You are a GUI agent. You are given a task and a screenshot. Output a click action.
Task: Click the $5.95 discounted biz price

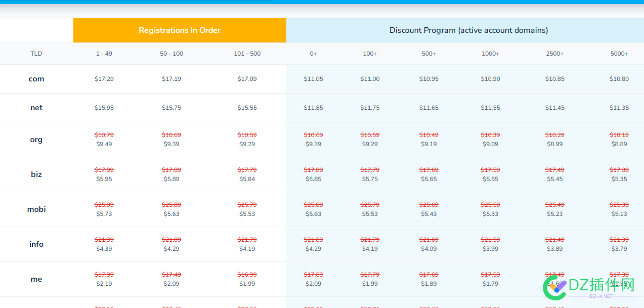click(x=104, y=179)
